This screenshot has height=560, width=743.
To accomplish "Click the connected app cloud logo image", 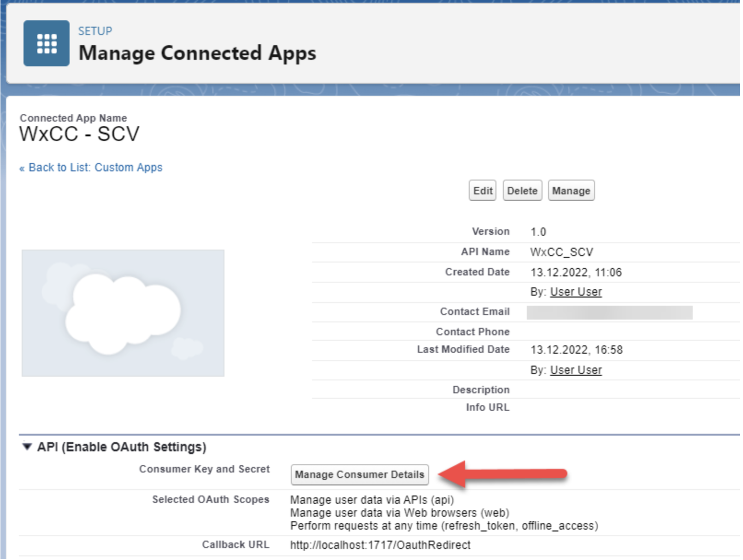I will tap(123, 313).
